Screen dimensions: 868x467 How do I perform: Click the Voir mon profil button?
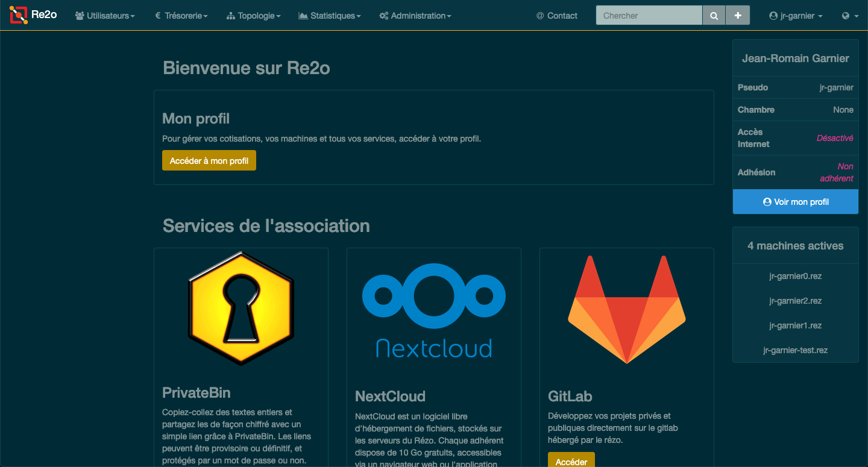(796, 202)
